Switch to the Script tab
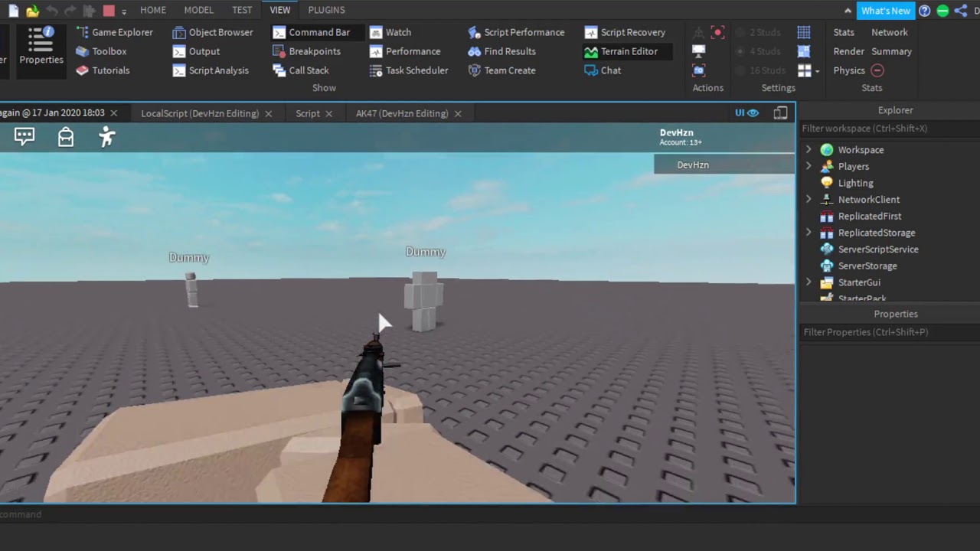 [308, 113]
